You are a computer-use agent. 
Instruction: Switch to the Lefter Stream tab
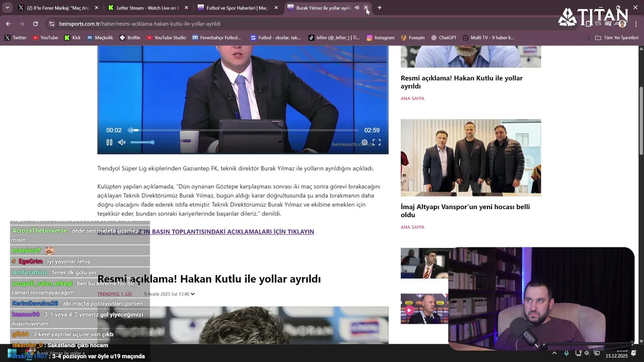click(148, 8)
